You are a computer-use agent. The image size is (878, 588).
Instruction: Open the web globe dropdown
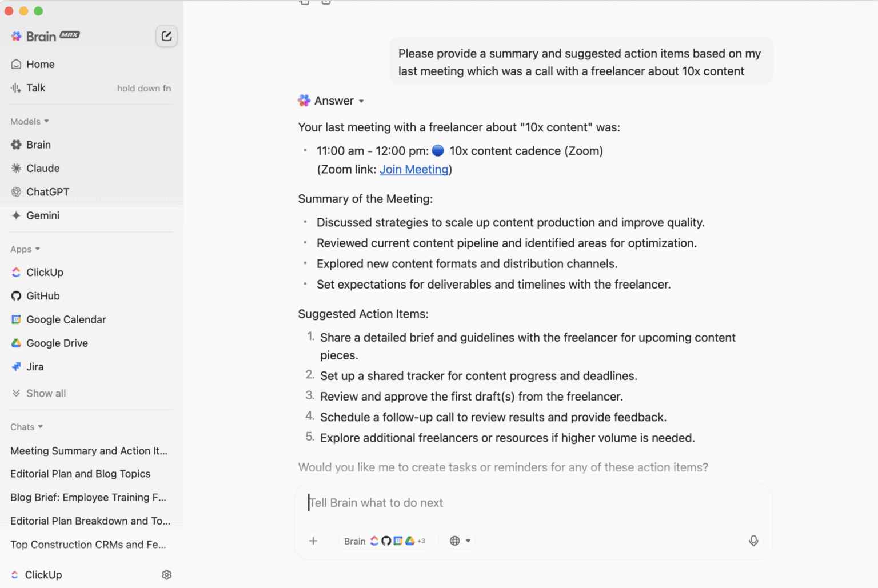tap(460, 541)
